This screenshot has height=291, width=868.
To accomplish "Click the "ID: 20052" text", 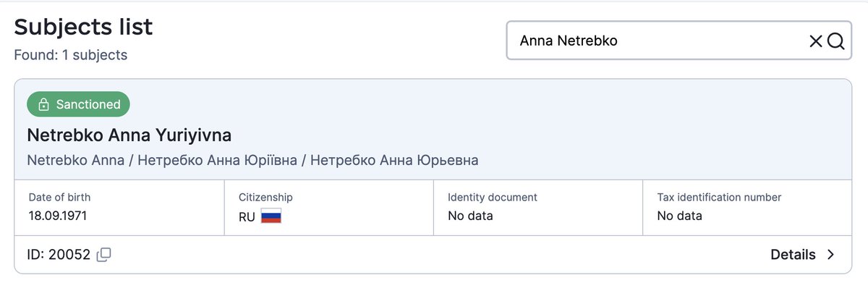I will pyautogui.click(x=59, y=254).
